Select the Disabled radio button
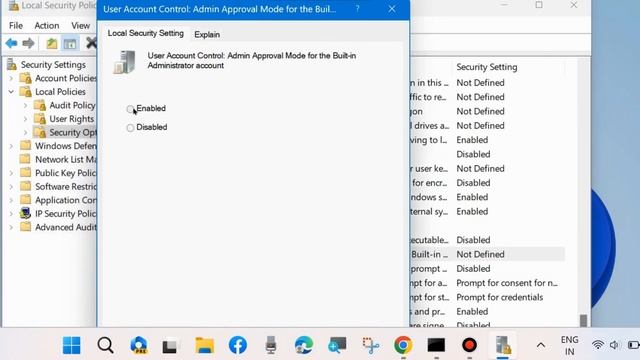640x360 pixels. coord(130,128)
